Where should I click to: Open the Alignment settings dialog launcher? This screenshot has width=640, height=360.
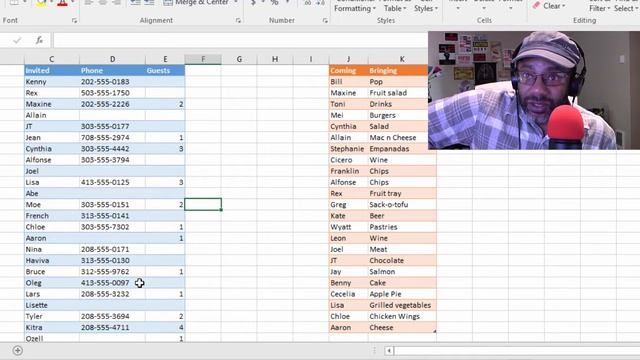tap(238, 20)
